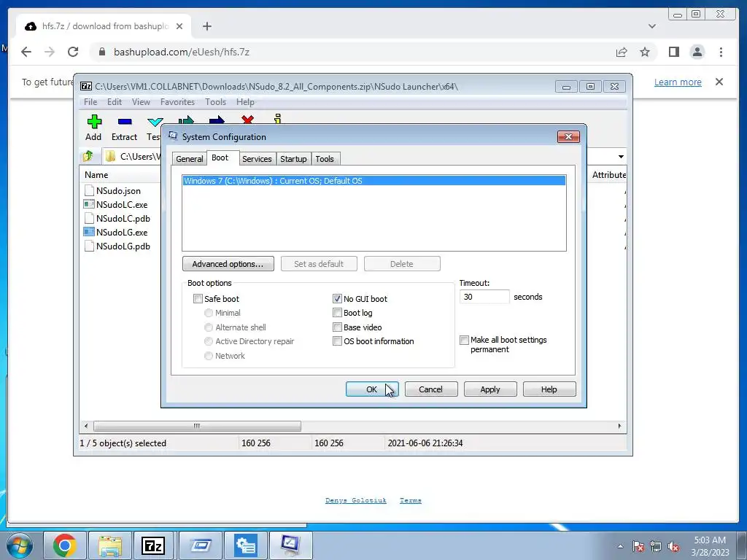Open the Chrome side panel icon

(673, 52)
